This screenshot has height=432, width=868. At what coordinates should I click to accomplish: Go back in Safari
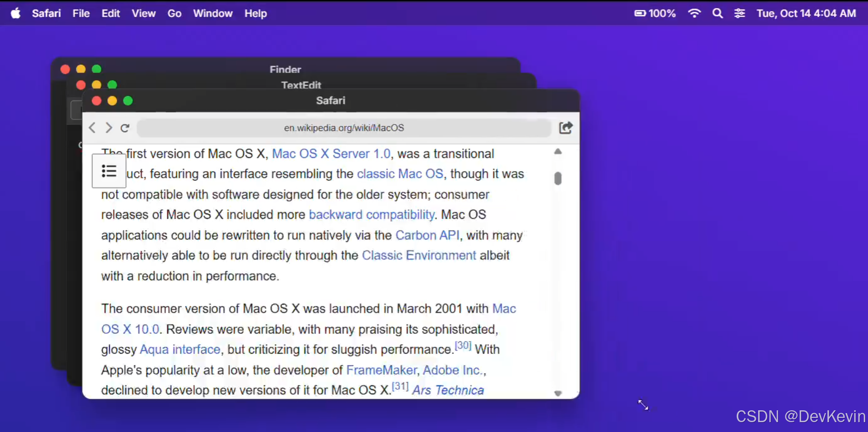click(x=92, y=128)
